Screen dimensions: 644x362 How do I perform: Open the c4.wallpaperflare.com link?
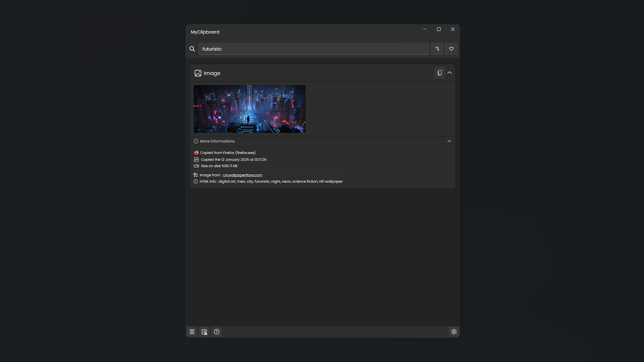click(x=242, y=175)
